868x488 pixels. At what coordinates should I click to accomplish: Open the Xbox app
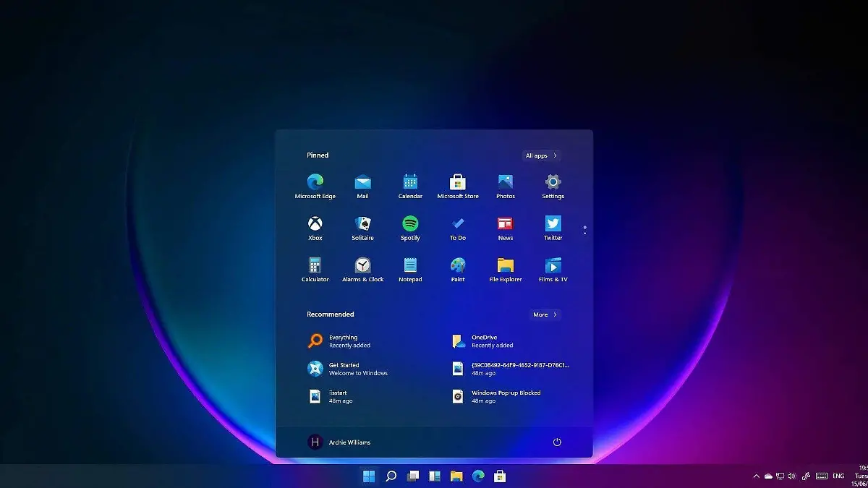[315, 224]
